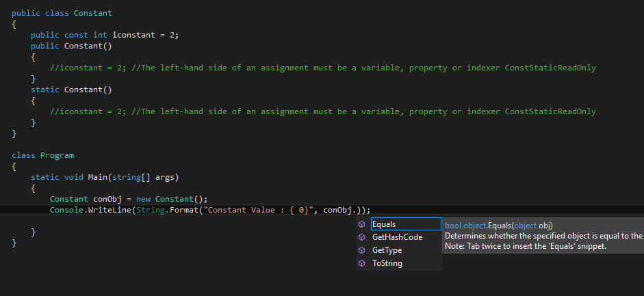644x296 pixels.
Task: Click the Constant class name
Action: pyautogui.click(x=93, y=13)
